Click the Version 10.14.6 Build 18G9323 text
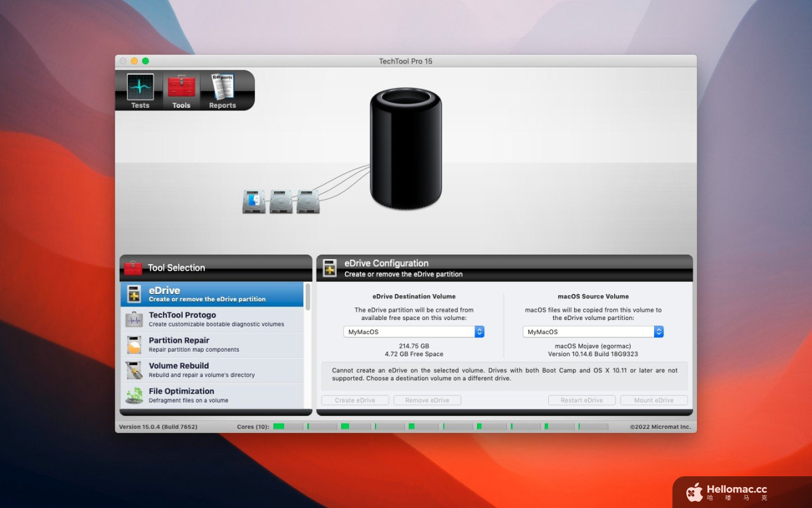The height and width of the screenshot is (508, 812). [x=593, y=354]
